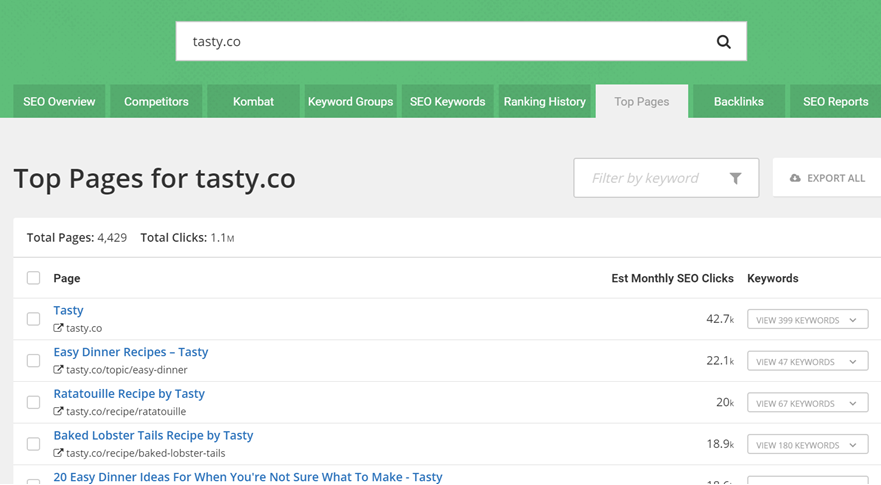This screenshot has height=485, width=881.
Task: Click the Filter by keyword field
Action: coord(666,178)
